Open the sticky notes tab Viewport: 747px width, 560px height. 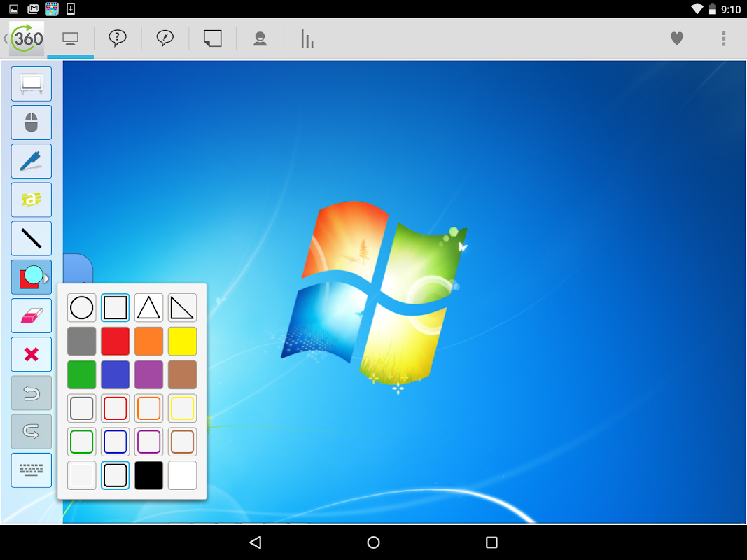[212, 38]
